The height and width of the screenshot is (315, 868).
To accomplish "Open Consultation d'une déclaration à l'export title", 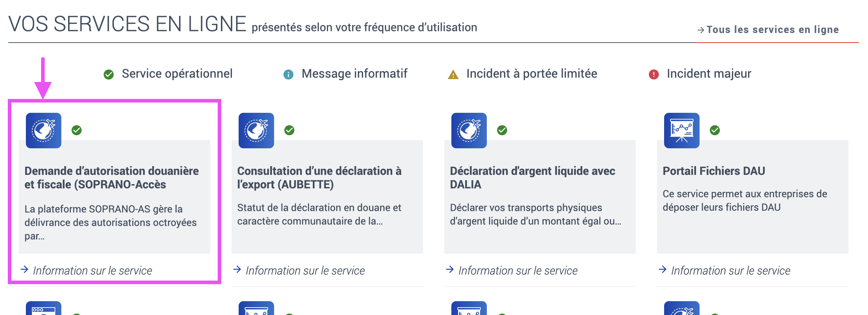I will [319, 178].
